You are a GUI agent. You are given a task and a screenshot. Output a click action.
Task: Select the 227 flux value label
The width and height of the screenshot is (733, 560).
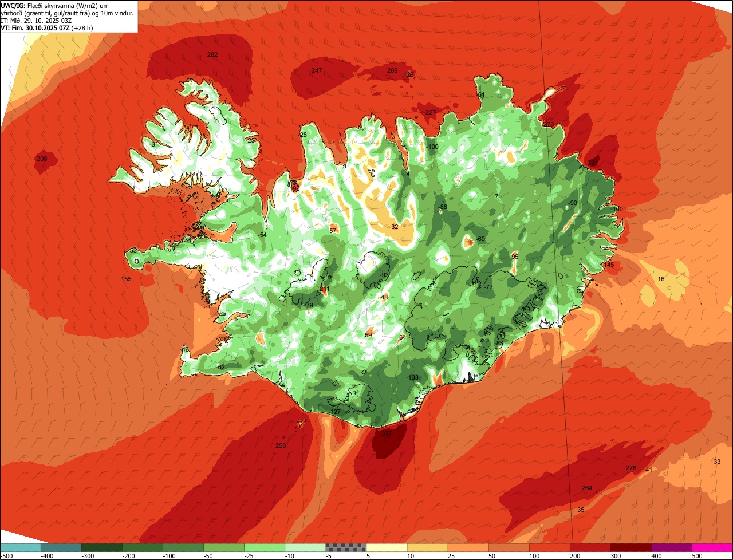[x=431, y=112]
